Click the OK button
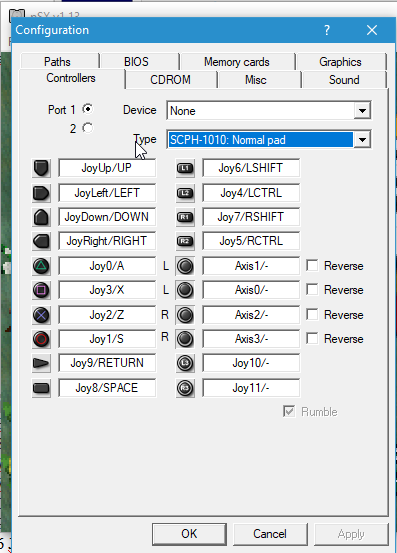This screenshot has width=397, height=553. (189, 534)
